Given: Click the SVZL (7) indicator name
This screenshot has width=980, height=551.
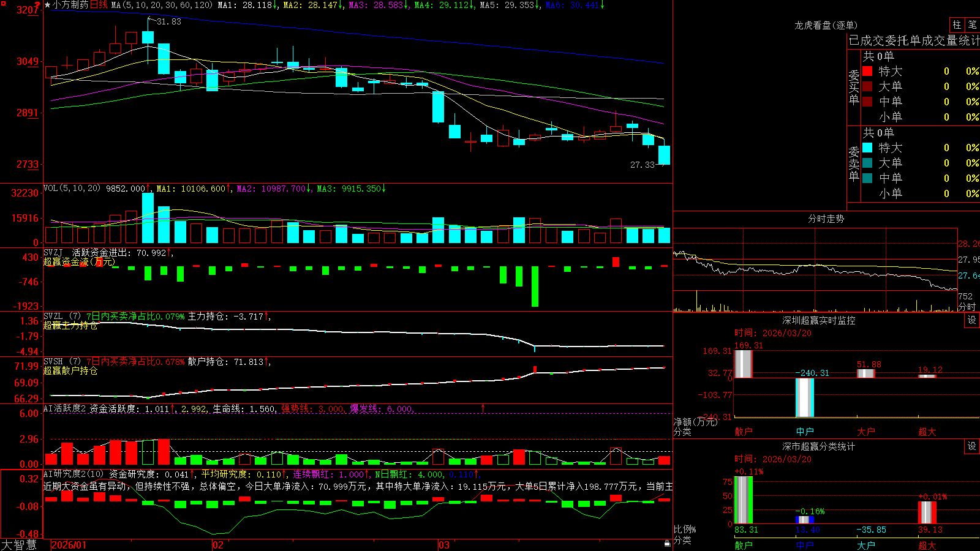Looking at the screenshot, I should (62, 317).
